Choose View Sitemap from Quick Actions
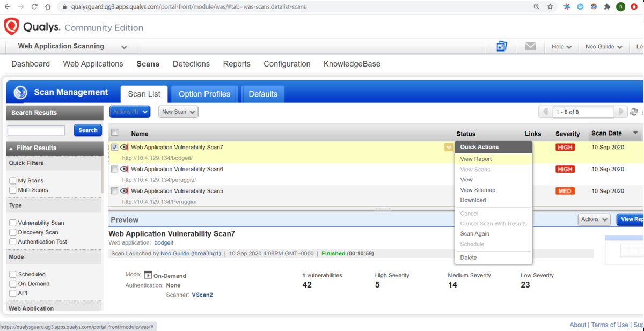The width and height of the screenshot is (644, 331). 478,190
